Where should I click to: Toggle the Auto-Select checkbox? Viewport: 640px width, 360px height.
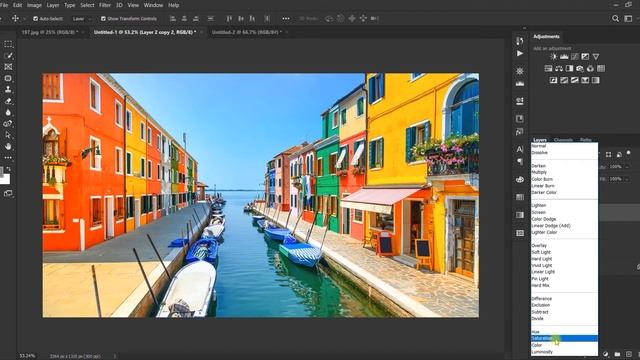36,19
